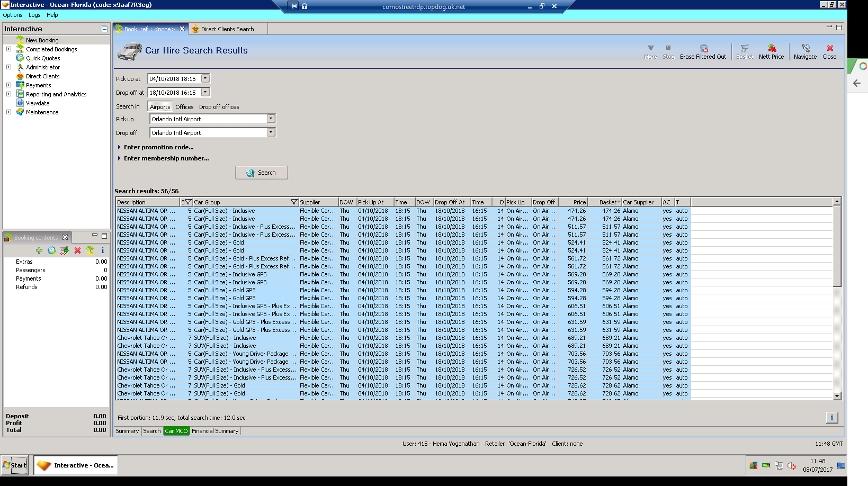Click the Viewdata icon in sidebar
868x486 pixels.
pyautogui.click(x=20, y=103)
